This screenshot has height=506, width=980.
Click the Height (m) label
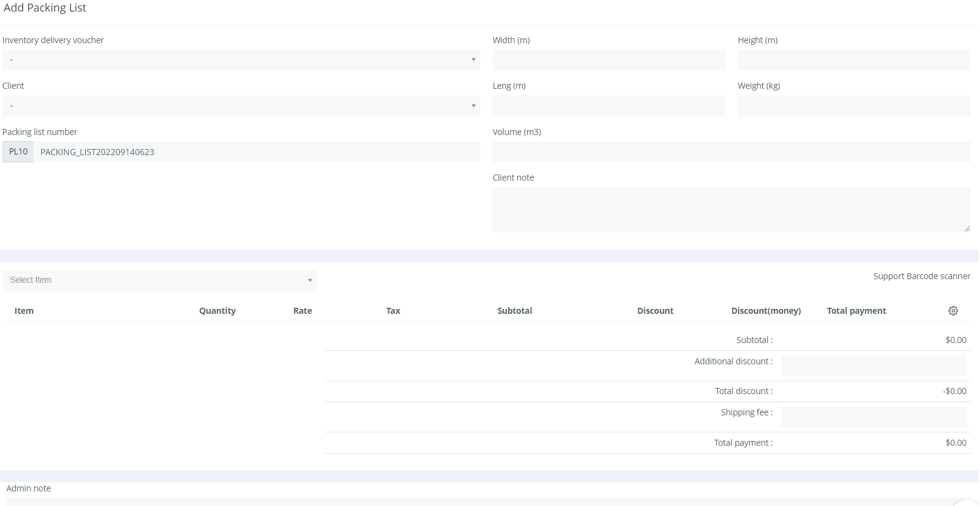click(x=757, y=40)
